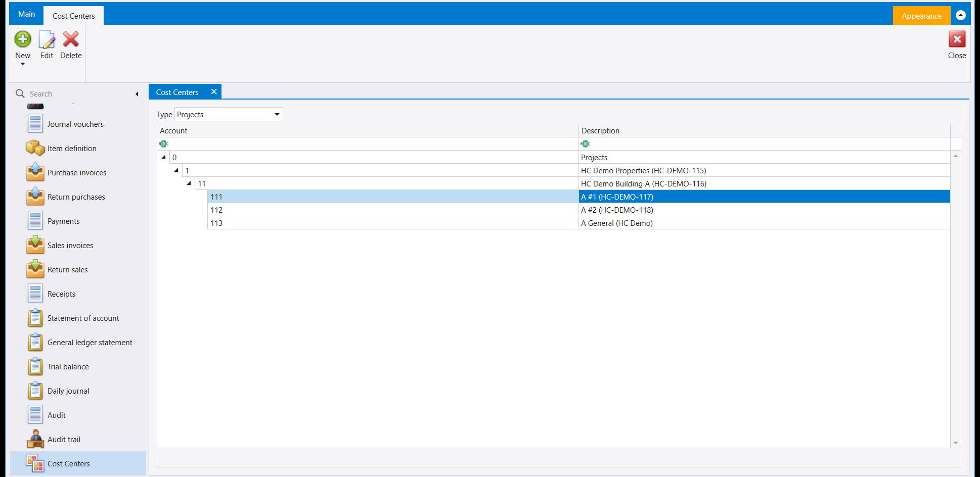Open Statement of account report

click(x=83, y=318)
